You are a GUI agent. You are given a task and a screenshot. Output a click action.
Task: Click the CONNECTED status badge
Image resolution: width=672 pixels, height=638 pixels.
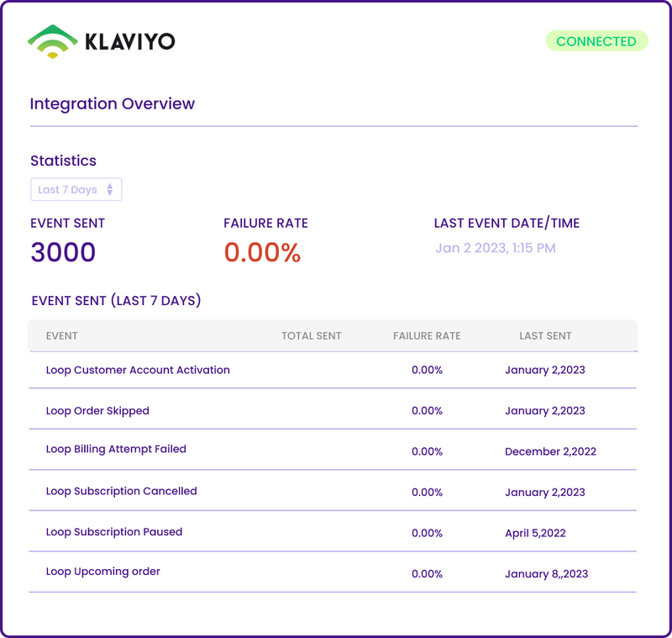click(x=596, y=41)
